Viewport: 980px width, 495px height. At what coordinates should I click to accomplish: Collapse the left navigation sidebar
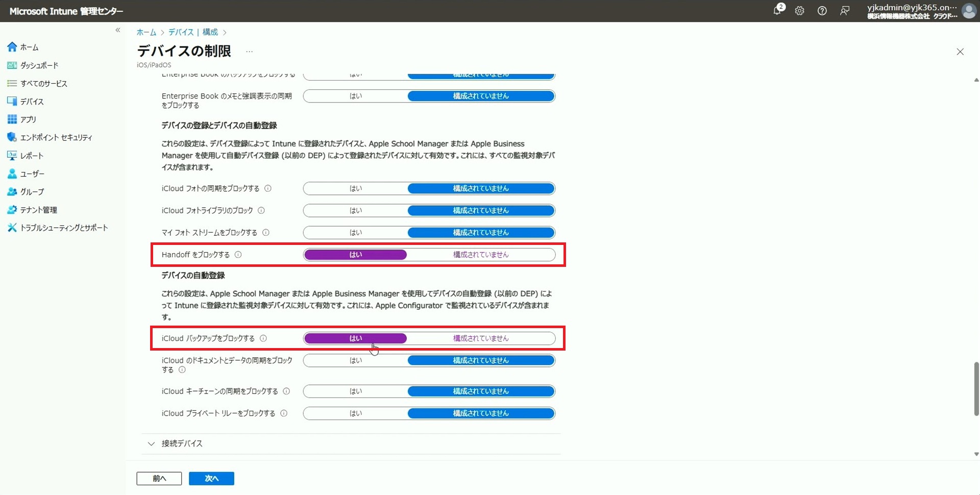(118, 30)
